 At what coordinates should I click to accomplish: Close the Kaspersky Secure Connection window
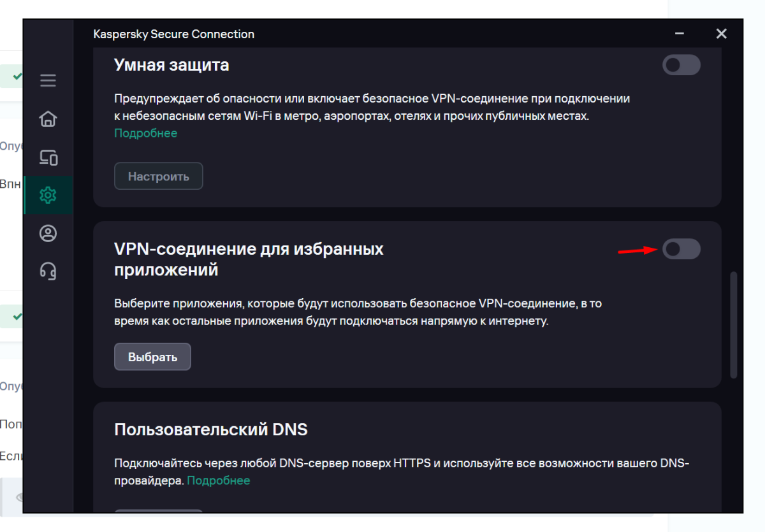click(721, 34)
